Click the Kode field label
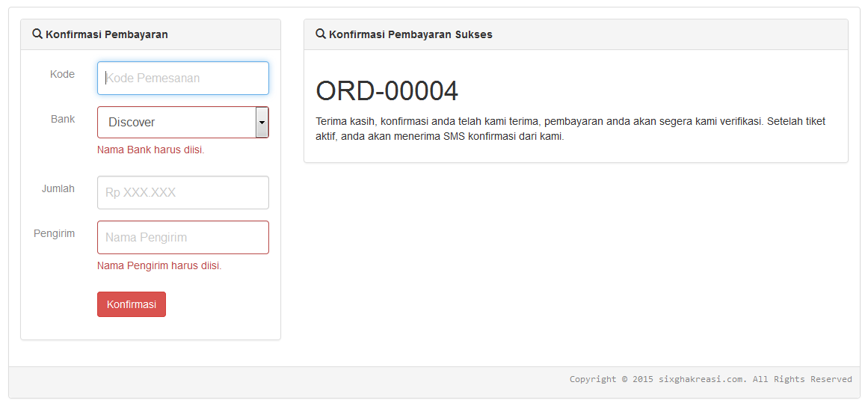The height and width of the screenshot is (406, 868). (x=62, y=74)
